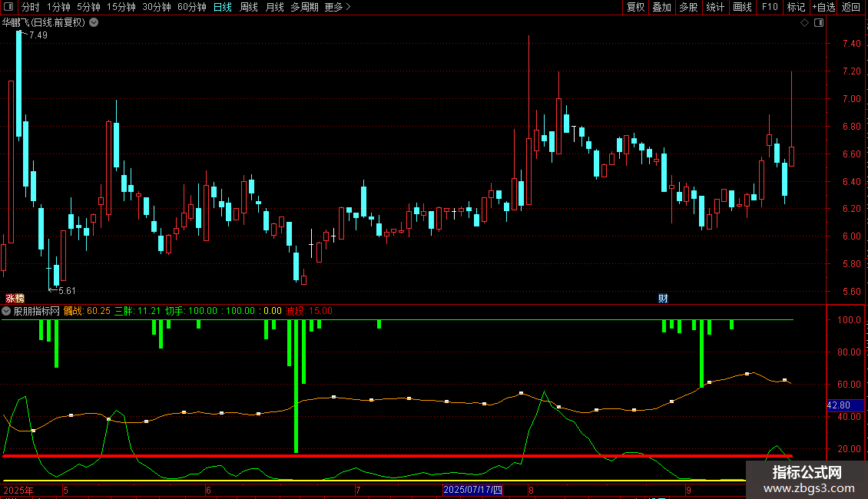This screenshot has width=868, height=499.
Task: Click the 复权 button
Action: coord(635,7)
